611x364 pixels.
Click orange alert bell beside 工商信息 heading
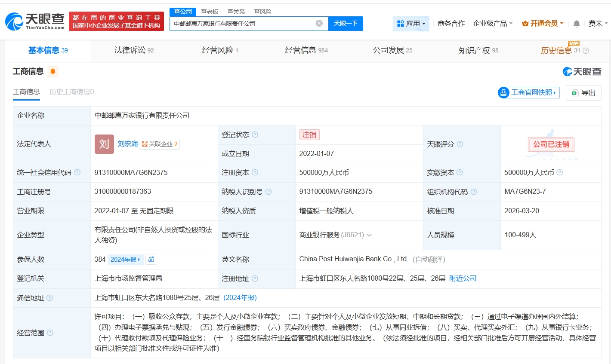click(53, 71)
